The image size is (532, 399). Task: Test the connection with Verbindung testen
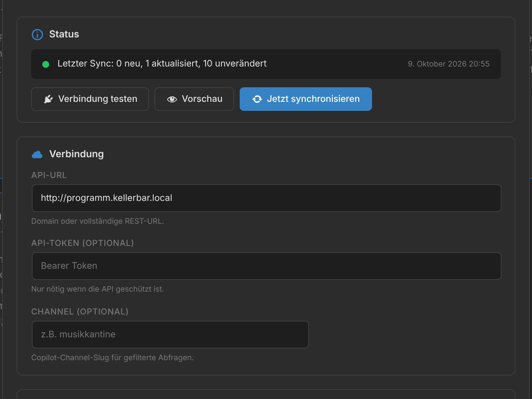(90, 99)
